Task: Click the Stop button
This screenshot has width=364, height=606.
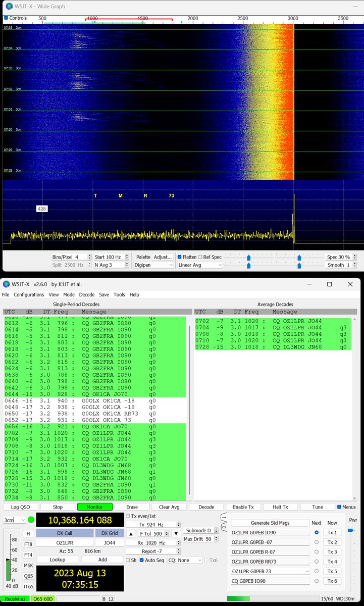Action: 58,507
